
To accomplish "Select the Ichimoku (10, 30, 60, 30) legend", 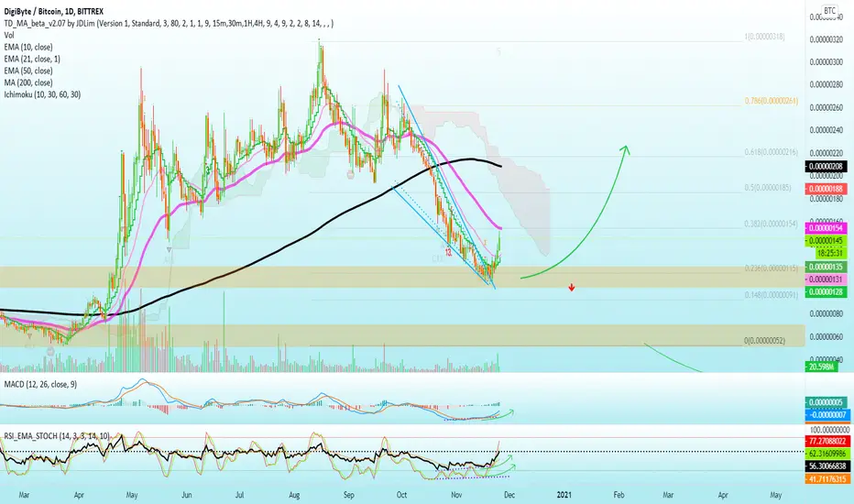I will point(42,94).
